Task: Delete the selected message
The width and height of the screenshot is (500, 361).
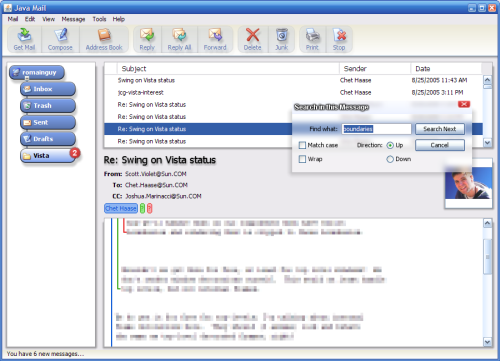Action: pyautogui.click(x=252, y=39)
